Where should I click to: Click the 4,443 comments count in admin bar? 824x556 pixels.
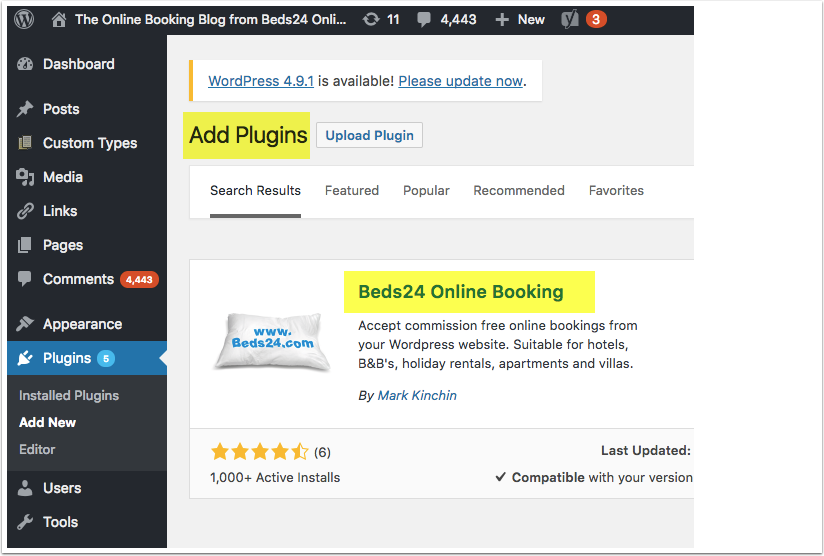click(458, 20)
